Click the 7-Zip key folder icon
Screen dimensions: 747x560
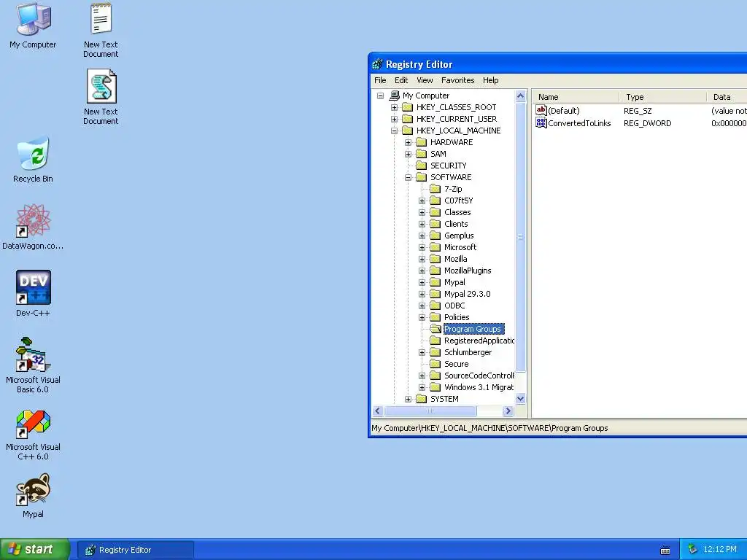435,189
